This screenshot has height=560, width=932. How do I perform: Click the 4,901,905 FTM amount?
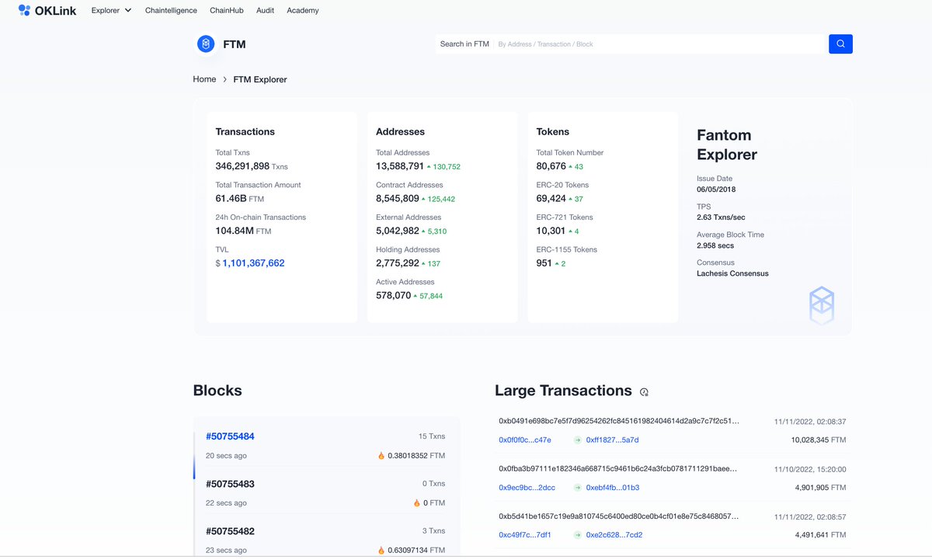(821, 488)
